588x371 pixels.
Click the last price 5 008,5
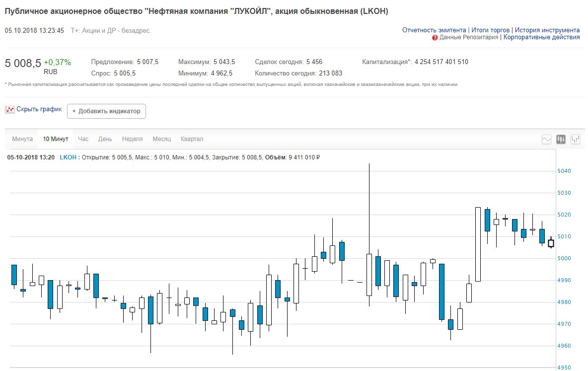point(23,63)
